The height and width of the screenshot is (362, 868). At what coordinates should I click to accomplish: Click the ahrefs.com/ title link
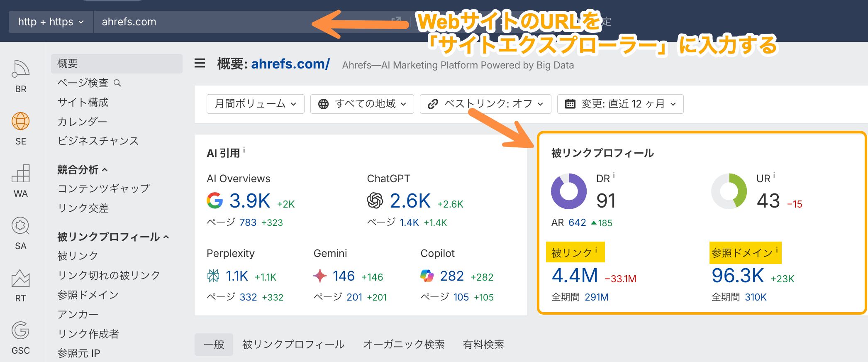(x=290, y=64)
